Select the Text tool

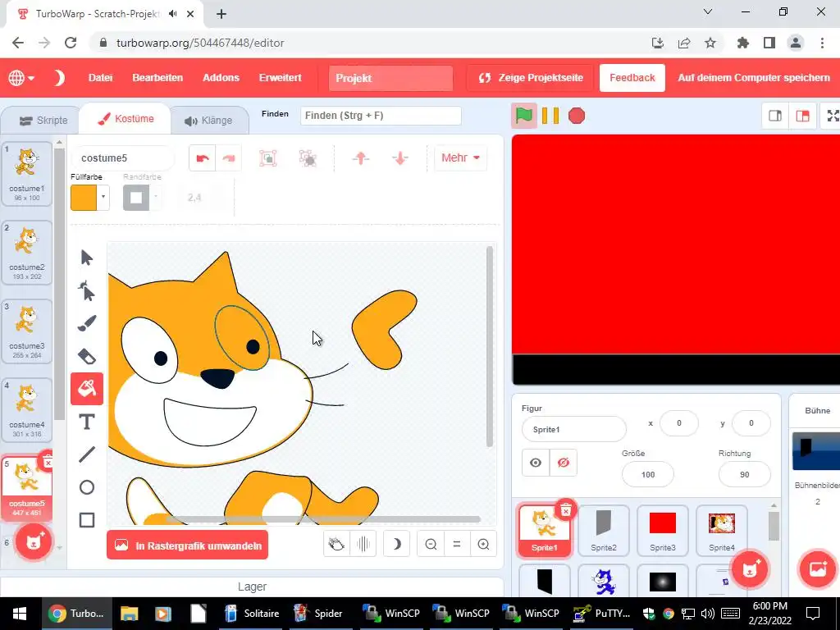tap(87, 422)
